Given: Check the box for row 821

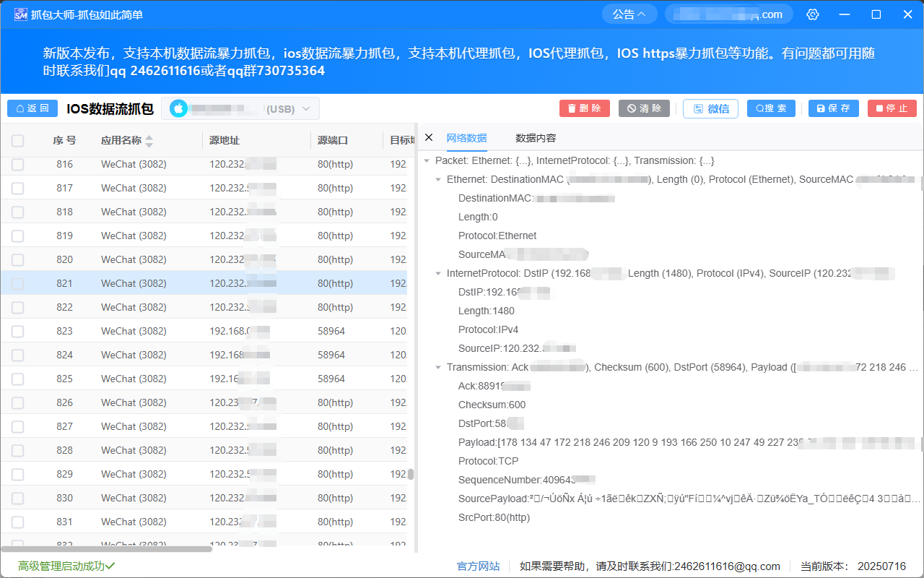Looking at the screenshot, I should 18,284.
